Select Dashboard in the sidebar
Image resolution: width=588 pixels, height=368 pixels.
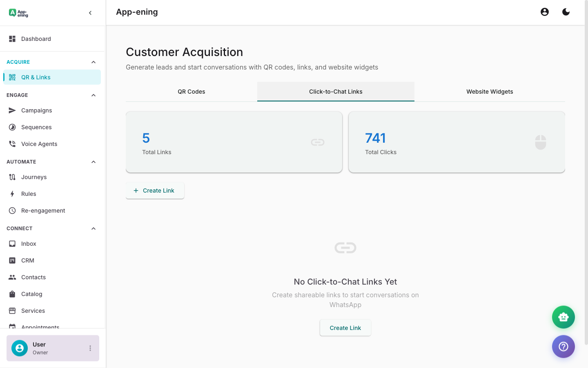(x=36, y=38)
